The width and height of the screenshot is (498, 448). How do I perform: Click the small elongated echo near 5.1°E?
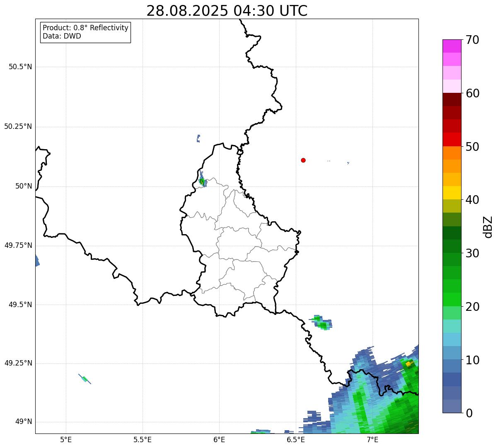[85, 379]
